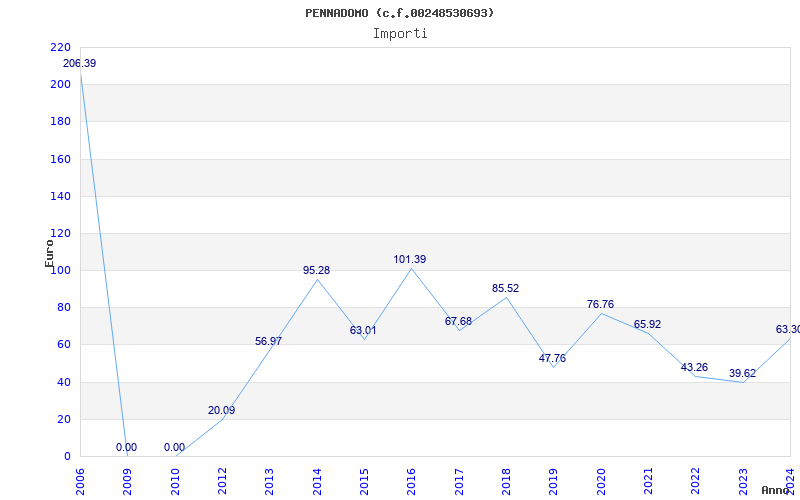Click x-axis year label 2023
Screen dimensions: 800x500
tap(743, 482)
